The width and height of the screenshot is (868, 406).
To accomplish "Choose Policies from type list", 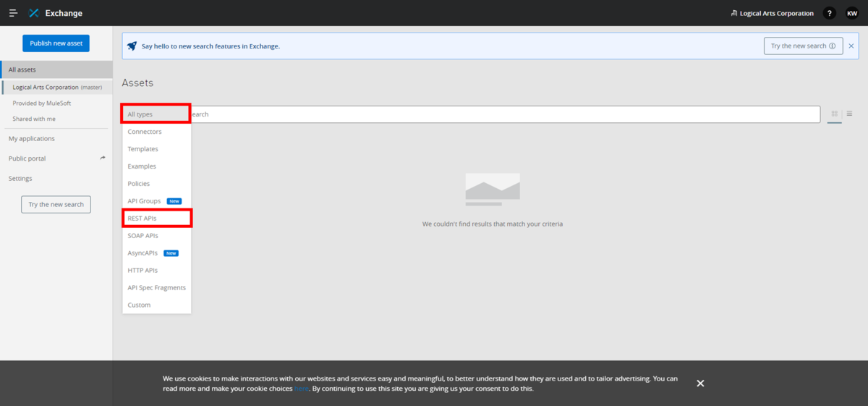I will click(156, 184).
